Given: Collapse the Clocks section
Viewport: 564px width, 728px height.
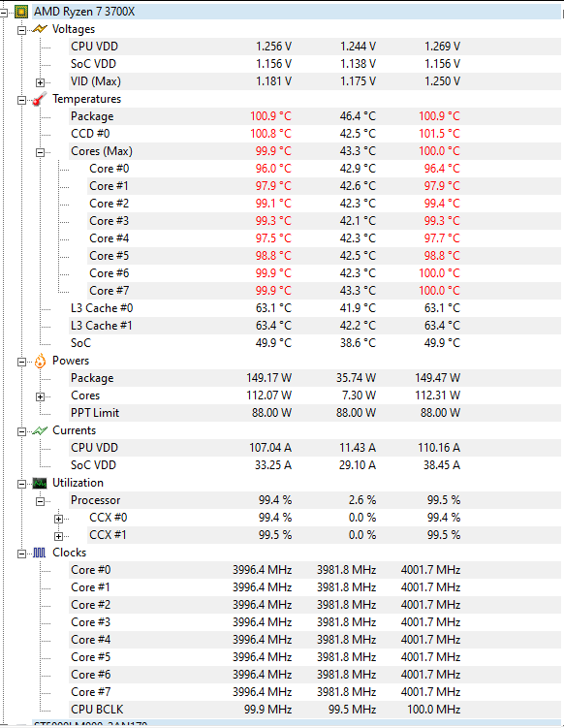Looking at the screenshot, I should pyautogui.click(x=21, y=554).
